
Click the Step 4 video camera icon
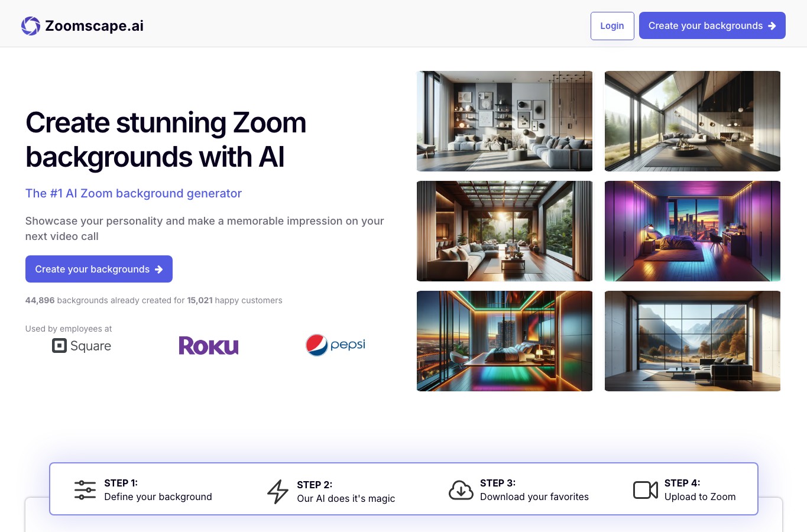646,490
